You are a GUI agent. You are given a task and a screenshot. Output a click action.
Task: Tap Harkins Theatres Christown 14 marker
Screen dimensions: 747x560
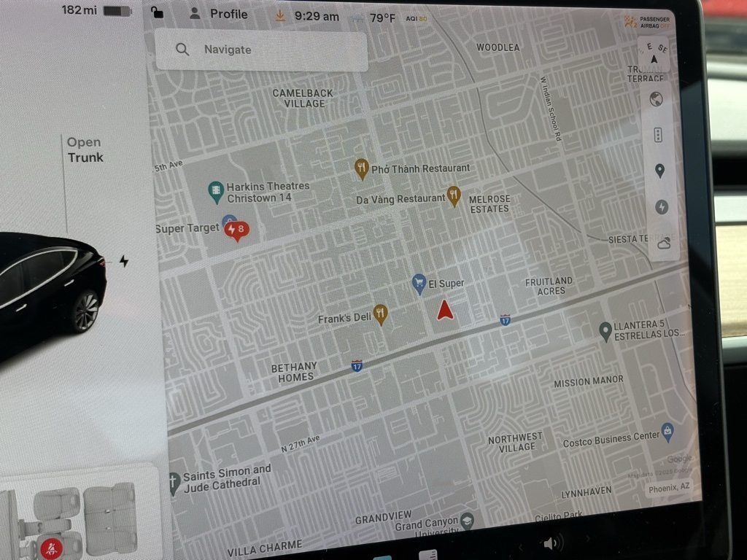click(216, 192)
